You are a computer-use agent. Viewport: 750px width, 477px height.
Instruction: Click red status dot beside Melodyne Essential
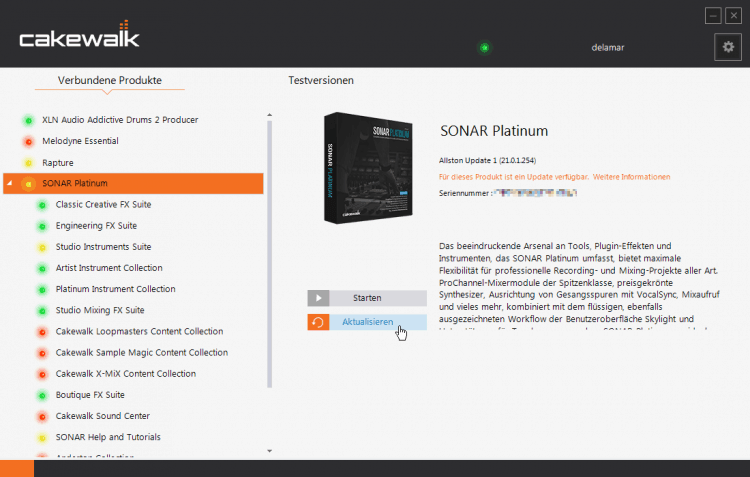click(29, 141)
